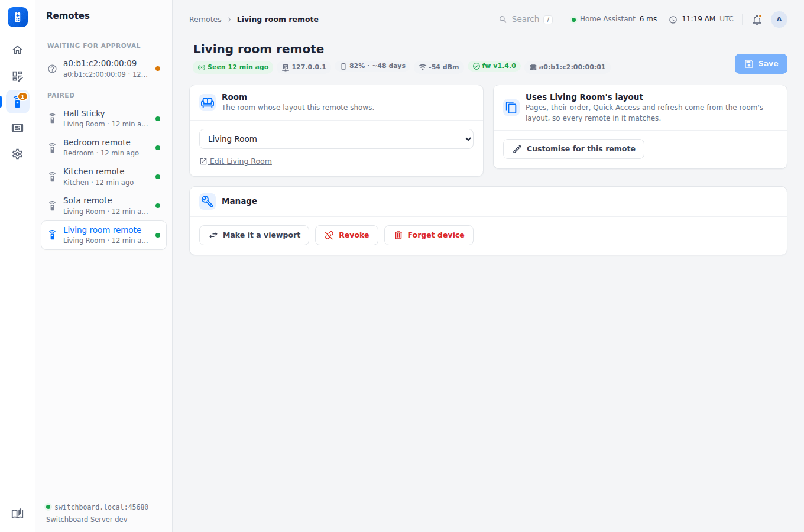Follow the Edit Living Room link
Image resolution: width=804 pixels, height=532 pixels.
point(236,161)
